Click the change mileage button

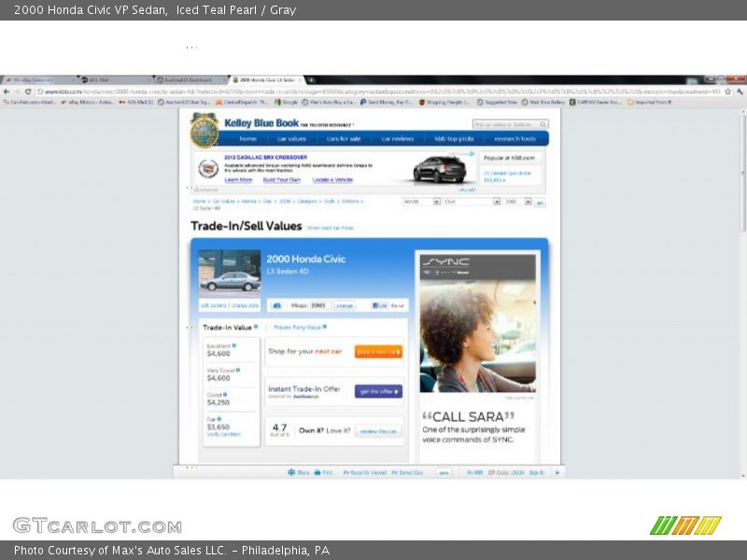click(x=345, y=306)
